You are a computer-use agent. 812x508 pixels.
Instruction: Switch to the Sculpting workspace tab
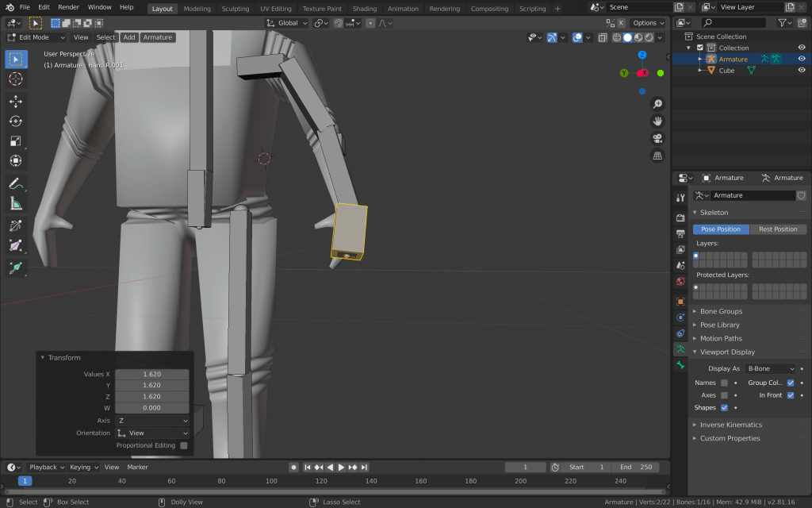[x=235, y=9]
